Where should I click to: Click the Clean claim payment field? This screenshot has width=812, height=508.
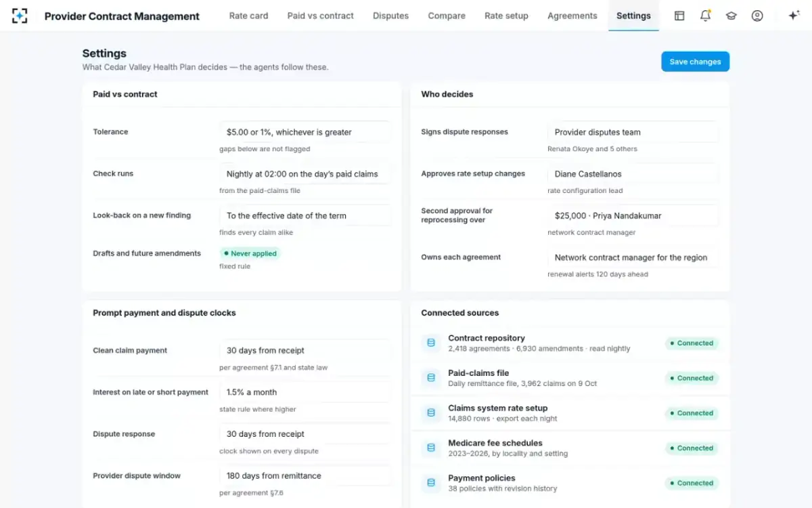coord(305,350)
